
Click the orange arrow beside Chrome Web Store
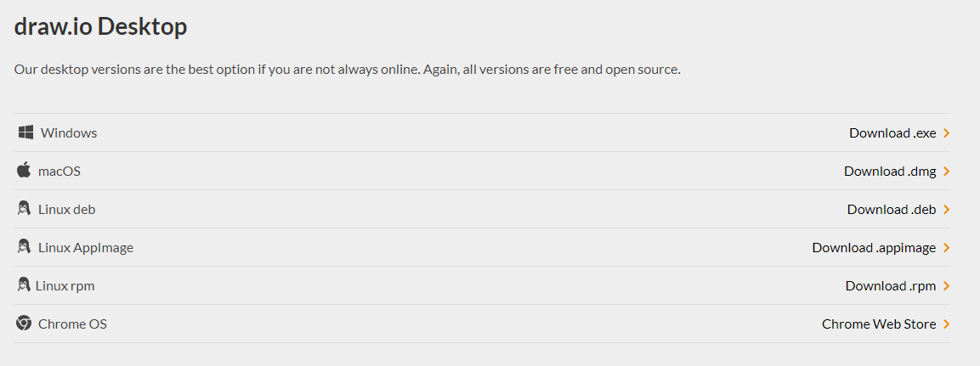point(946,324)
